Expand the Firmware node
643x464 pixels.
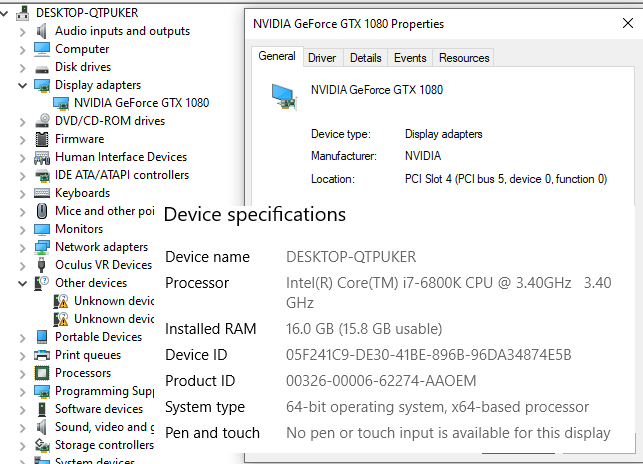23,140
